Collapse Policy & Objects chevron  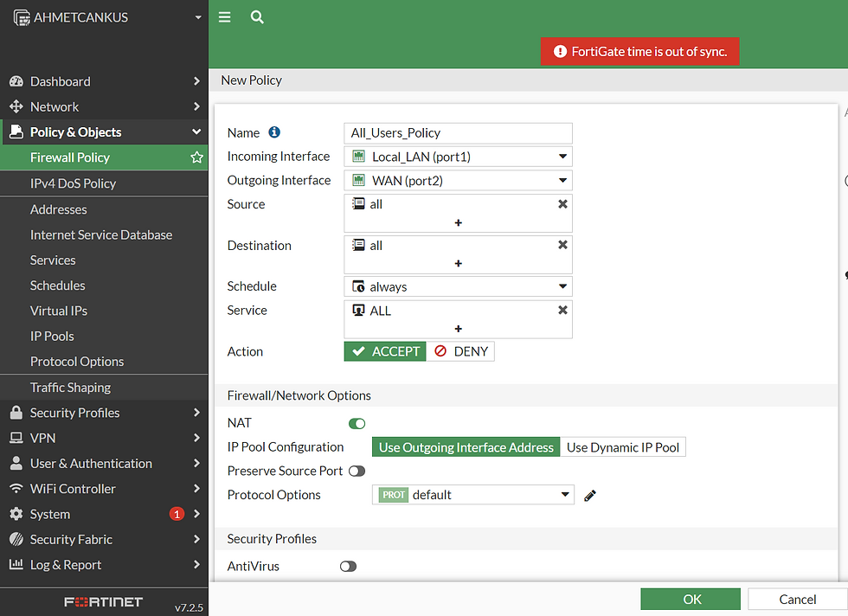pos(197,132)
